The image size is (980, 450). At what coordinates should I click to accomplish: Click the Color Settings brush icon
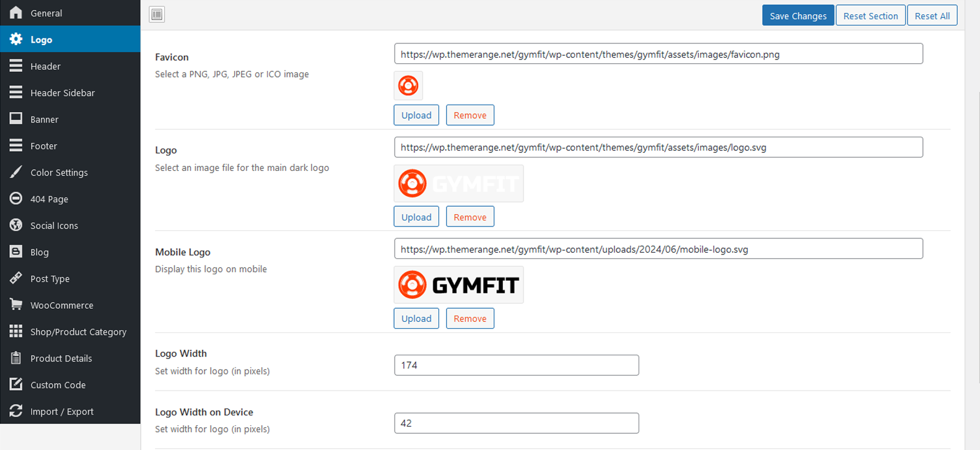(x=16, y=172)
